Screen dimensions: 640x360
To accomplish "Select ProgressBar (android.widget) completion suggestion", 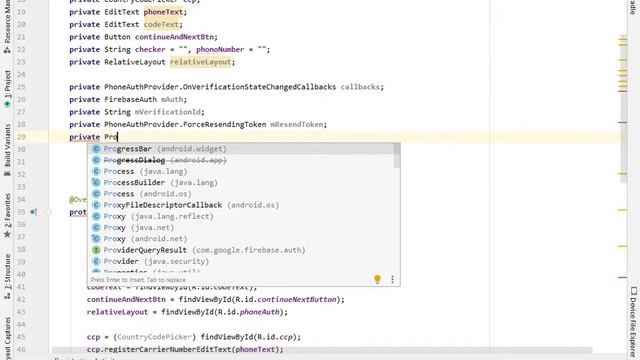I will click(x=241, y=149).
